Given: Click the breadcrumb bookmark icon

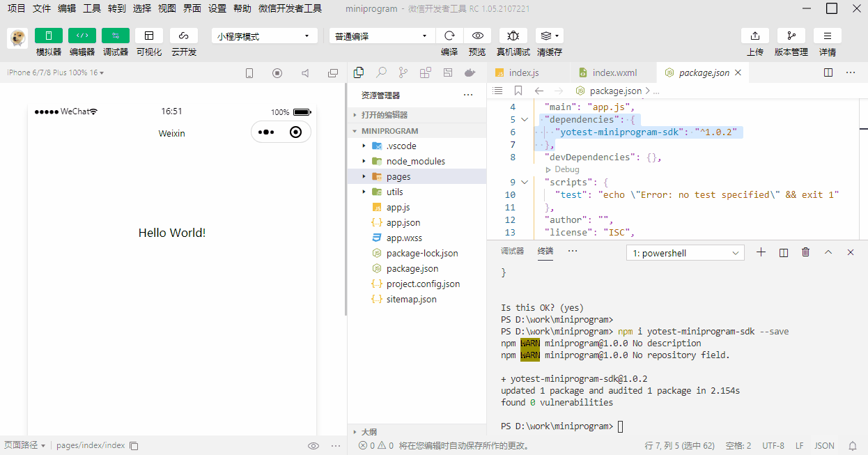Looking at the screenshot, I should click(518, 91).
